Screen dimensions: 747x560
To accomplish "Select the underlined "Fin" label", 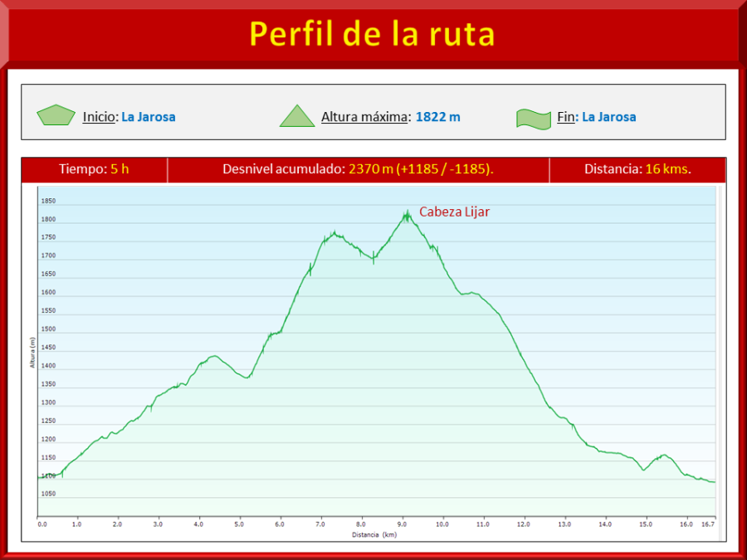I will [566, 117].
